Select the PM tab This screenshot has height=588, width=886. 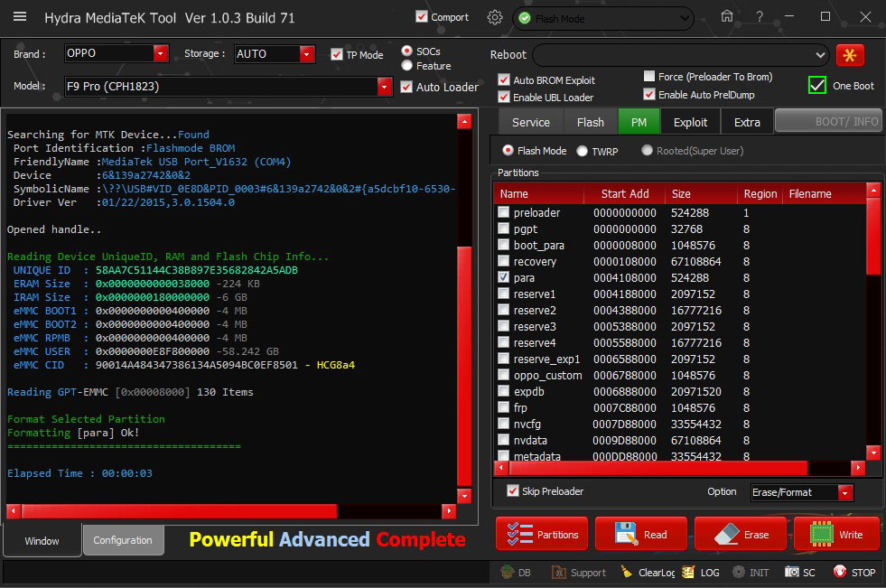point(639,123)
